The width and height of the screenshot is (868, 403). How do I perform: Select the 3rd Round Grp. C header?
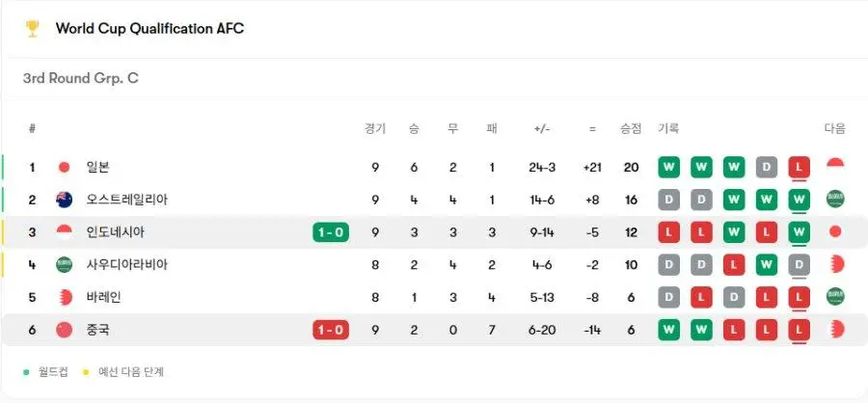(x=80, y=78)
